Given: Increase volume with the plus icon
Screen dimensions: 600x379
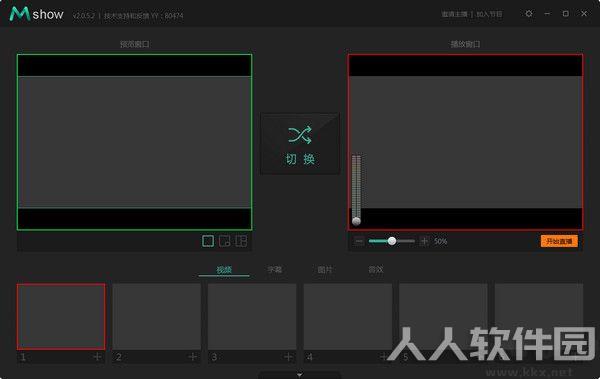Looking at the screenshot, I should pyautogui.click(x=424, y=241).
